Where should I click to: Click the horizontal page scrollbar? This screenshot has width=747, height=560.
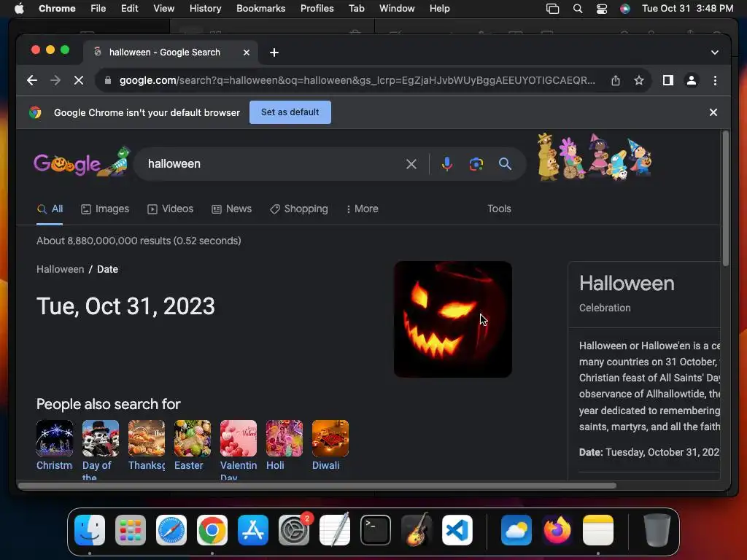[x=317, y=486]
